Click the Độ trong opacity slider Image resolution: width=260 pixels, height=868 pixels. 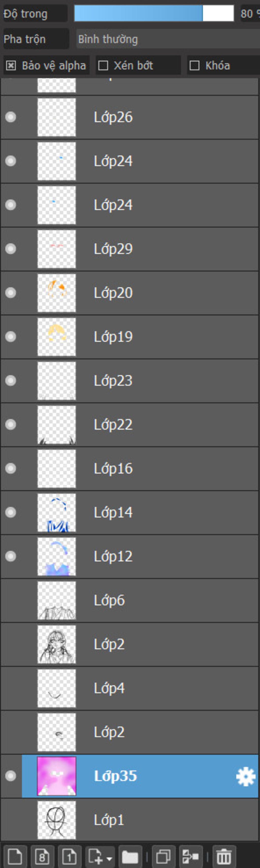(154, 13)
